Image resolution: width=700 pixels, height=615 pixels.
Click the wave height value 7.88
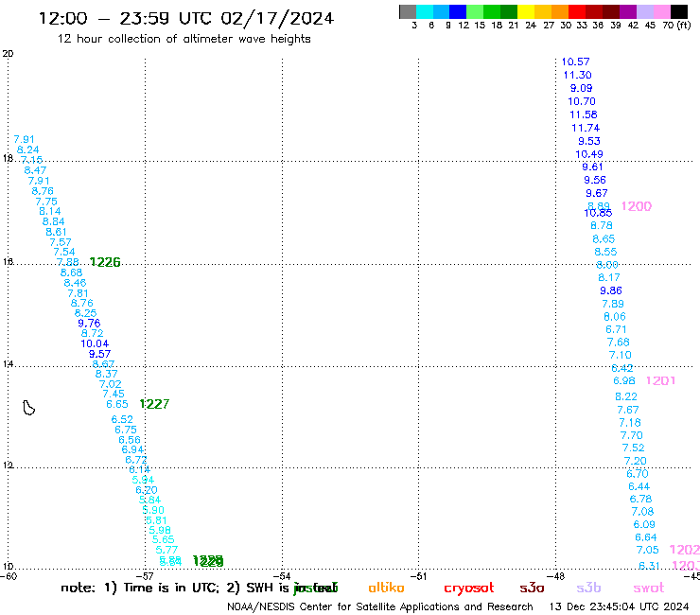67,262
